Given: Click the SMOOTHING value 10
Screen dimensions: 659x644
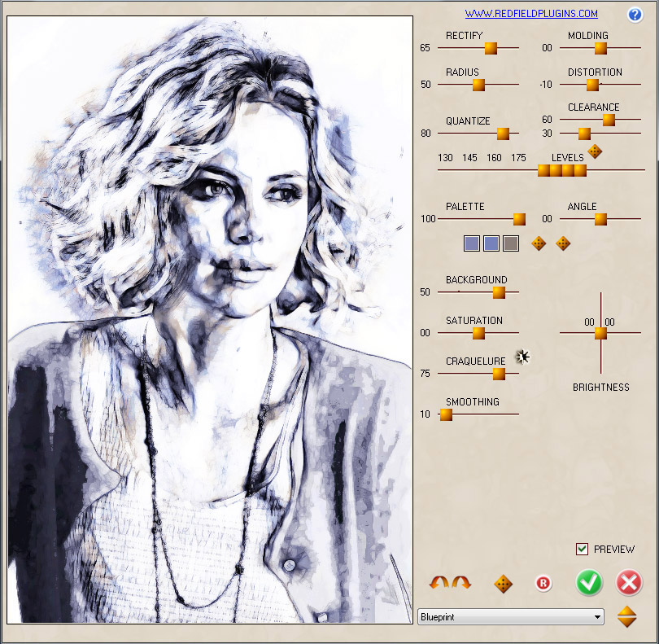Looking at the screenshot, I should pos(425,414).
